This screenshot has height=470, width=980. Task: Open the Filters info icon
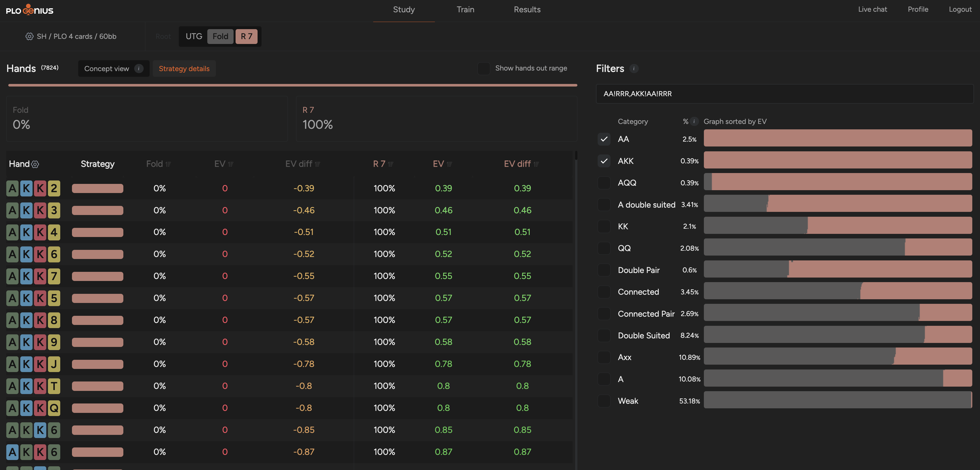(634, 69)
